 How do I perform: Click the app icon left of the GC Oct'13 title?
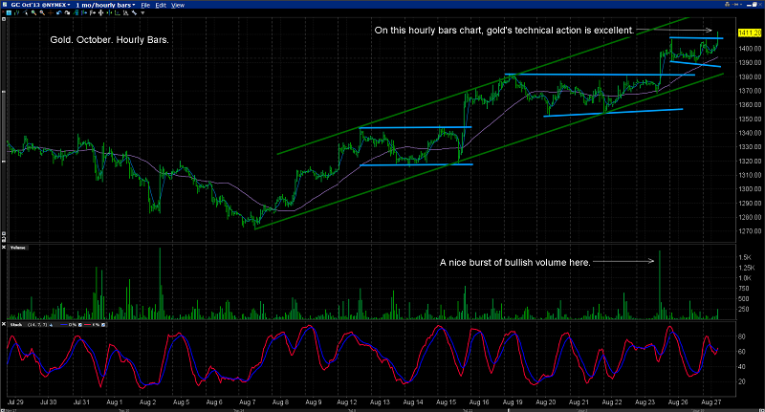tap(4, 5)
